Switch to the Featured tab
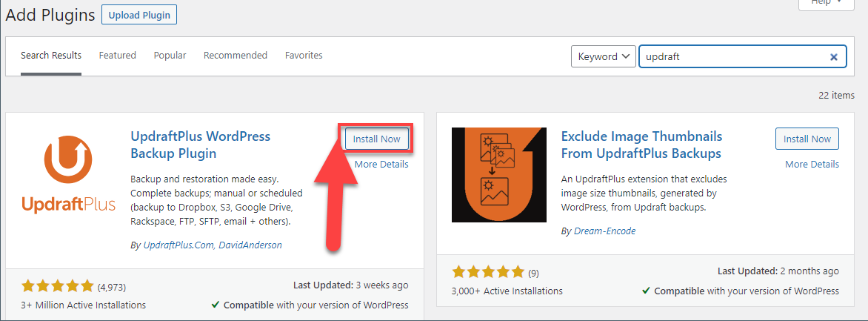 tap(117, 56)
